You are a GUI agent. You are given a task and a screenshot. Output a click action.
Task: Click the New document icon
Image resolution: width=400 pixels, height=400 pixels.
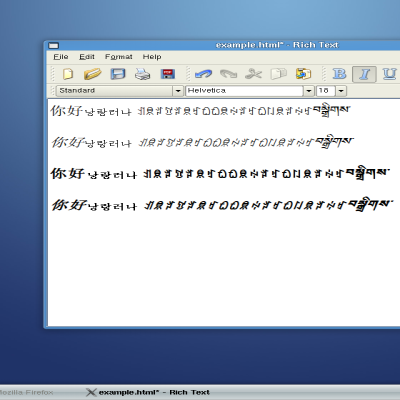[68, 74]
